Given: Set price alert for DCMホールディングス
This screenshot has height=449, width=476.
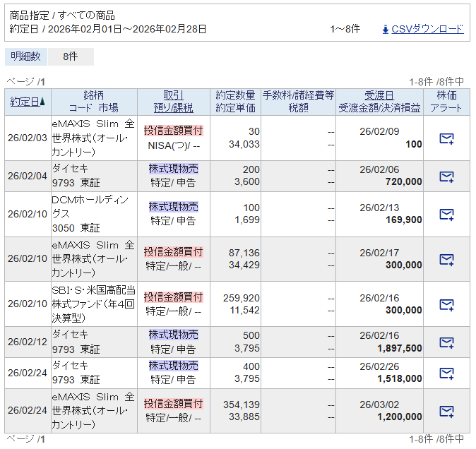Looking at the screenshot, I should point(446,214).
